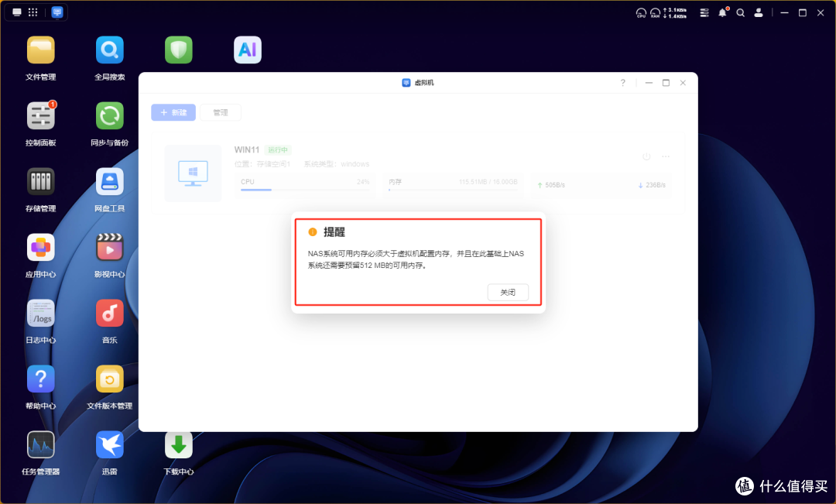Viewport: 836px width, 504px height.
Task: Click the 运行中 status badge
Action: tap(278, 150)
